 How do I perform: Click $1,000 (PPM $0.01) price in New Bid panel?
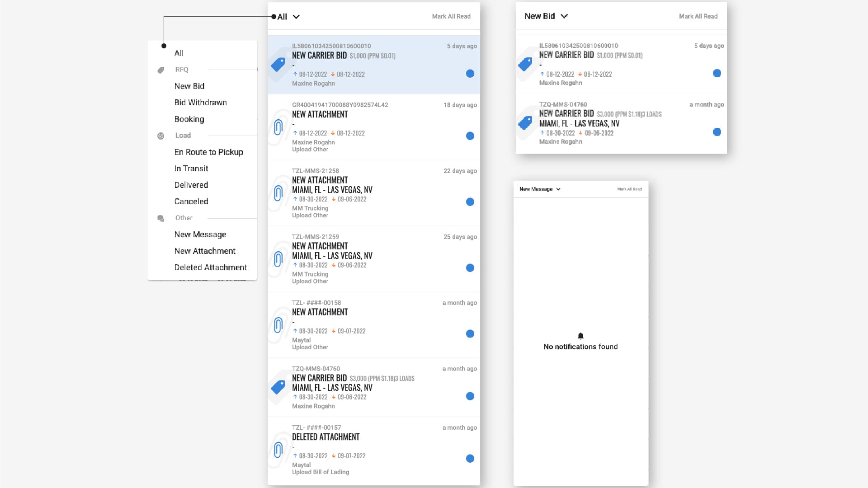(x=619, y=56)
